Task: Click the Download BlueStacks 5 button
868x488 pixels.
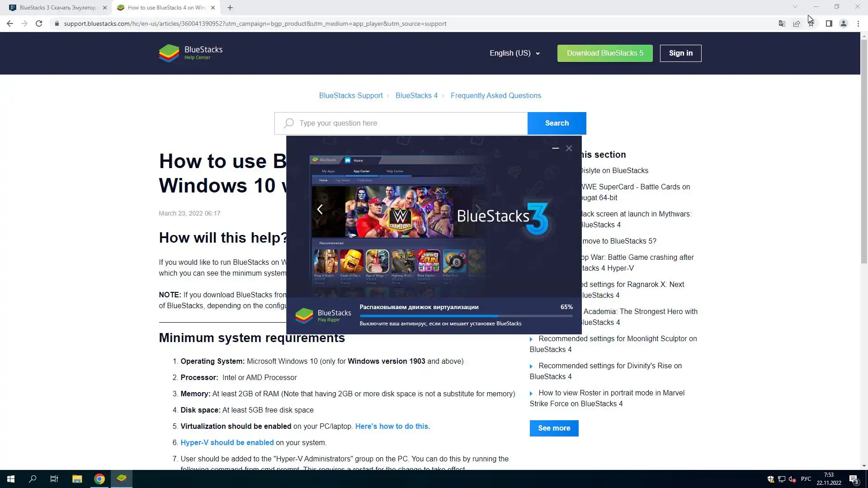Action: coord(604,53)
